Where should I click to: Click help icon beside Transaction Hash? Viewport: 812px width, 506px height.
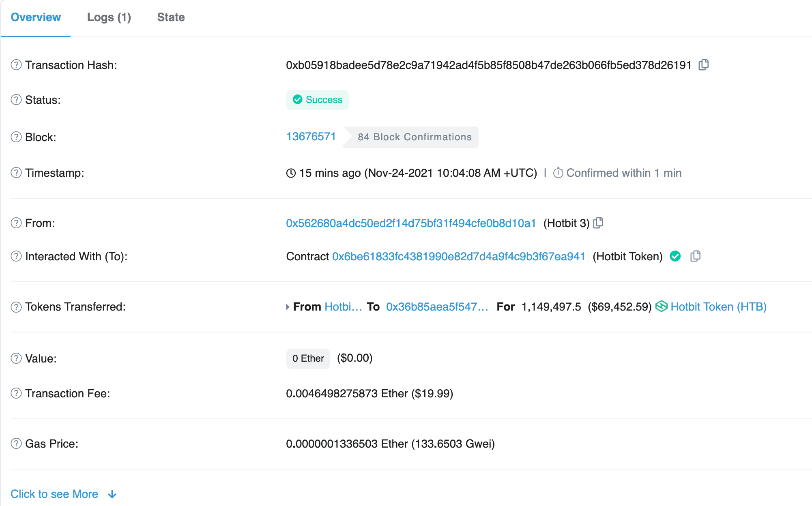click(16, 65)
